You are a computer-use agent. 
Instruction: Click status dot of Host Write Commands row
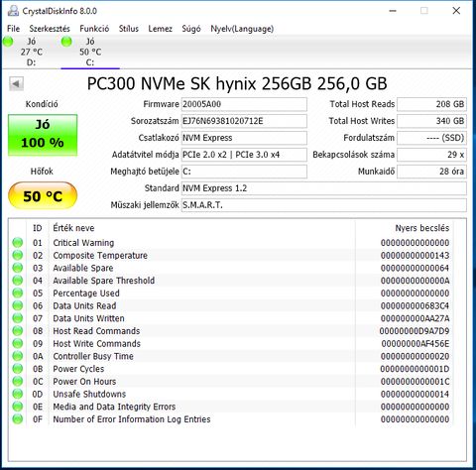point(18,343)
